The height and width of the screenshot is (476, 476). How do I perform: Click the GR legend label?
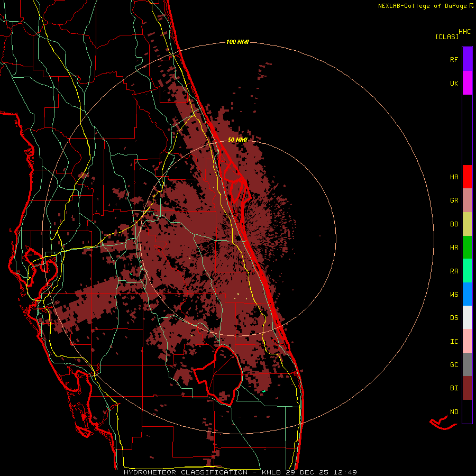(454, 200)
